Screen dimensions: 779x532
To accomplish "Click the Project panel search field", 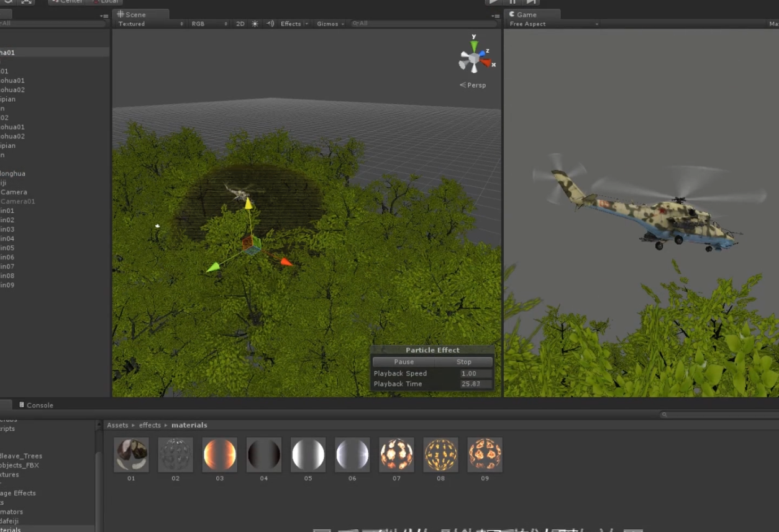I will coord(719,415).
